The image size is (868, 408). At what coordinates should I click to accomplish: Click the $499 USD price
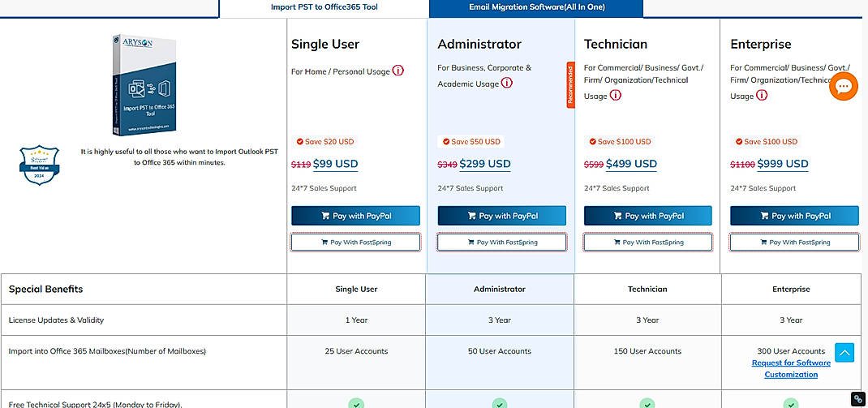coord(631,164)
